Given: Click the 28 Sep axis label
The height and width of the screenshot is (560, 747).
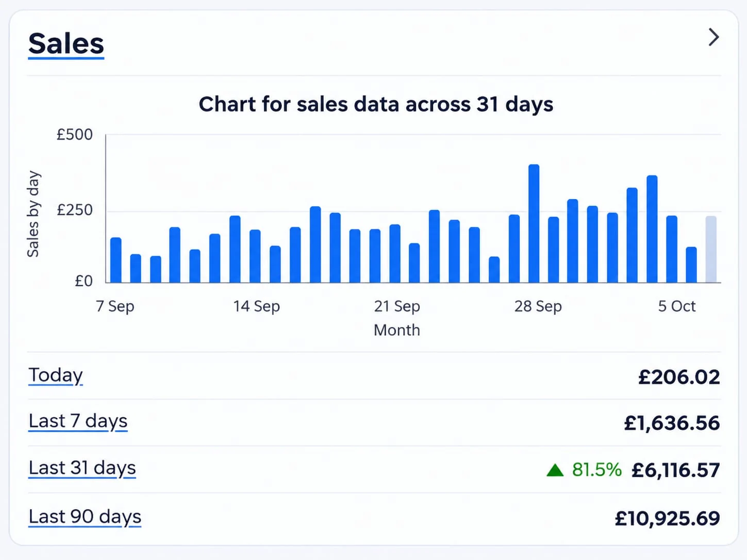Looking at the screenshot, I should pos(538,306).
